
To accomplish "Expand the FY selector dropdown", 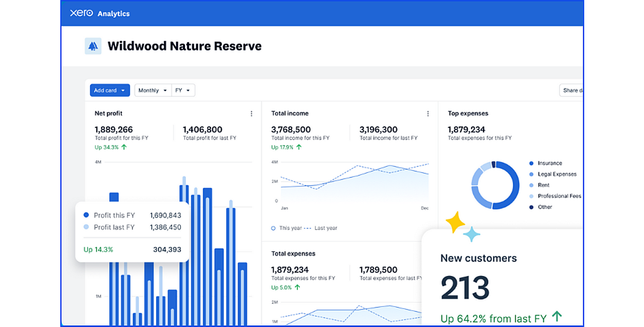I will point(183,90).
